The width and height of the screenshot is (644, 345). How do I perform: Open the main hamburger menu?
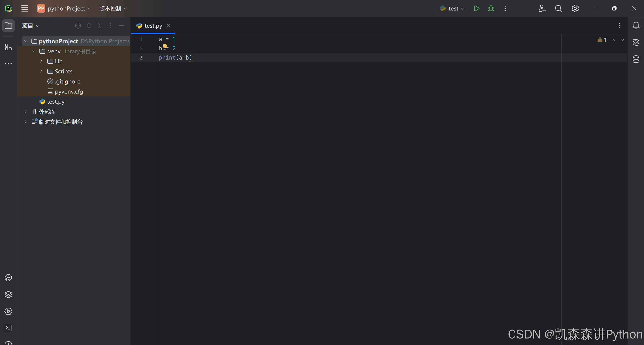[x=25, y=9]
